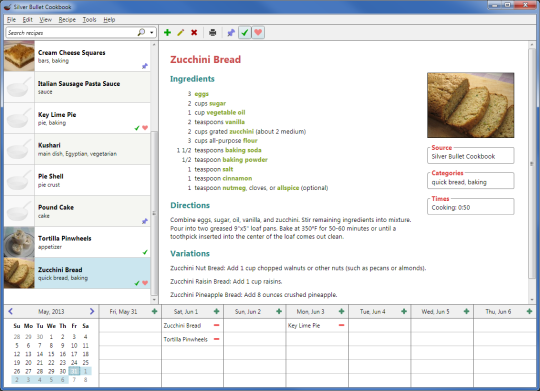
Task: Select the Pie Shell recipe
Action: click(77, 180)
